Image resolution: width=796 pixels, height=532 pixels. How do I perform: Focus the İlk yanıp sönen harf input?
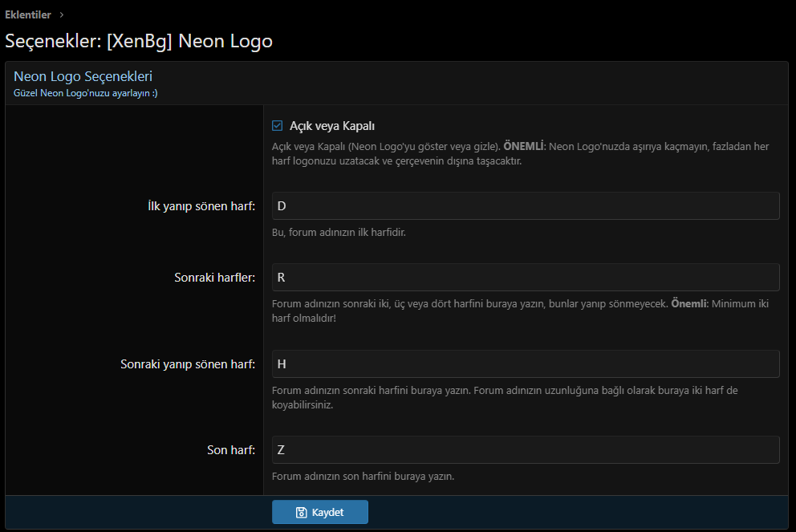pos(526,205)
